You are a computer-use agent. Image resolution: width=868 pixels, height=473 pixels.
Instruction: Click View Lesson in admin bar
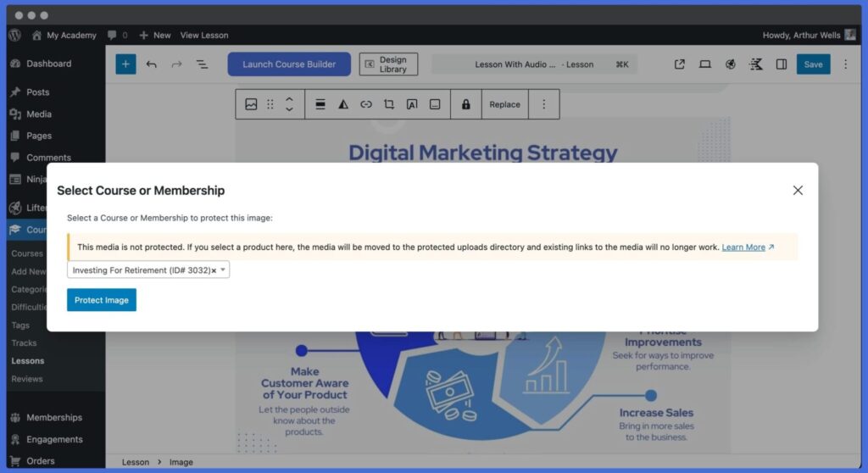coord(203,35)
